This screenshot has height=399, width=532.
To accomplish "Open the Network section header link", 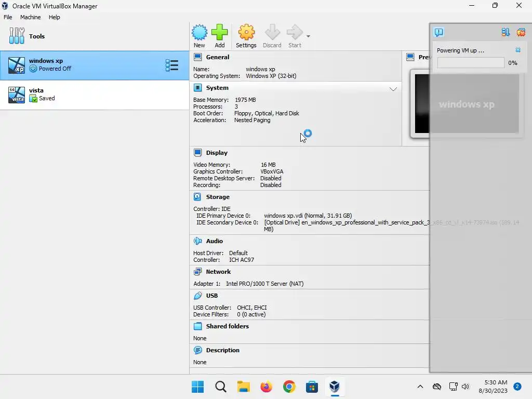I will (x=218, y=271).
